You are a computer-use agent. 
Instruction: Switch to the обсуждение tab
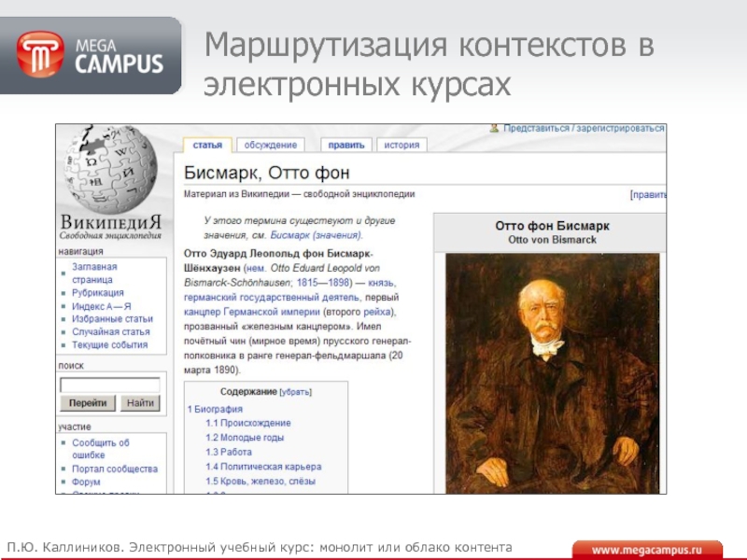(x=270, y=146)
